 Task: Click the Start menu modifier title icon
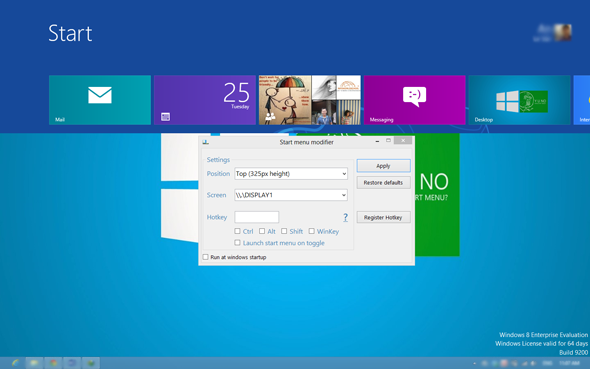click(205, 142)
